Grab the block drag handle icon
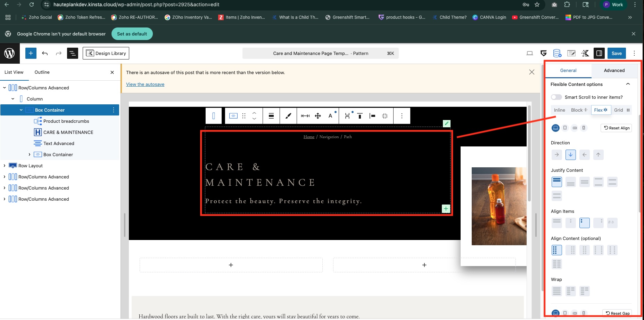Image resolution: width=644 pixels, height=320 pixels. 244,116
